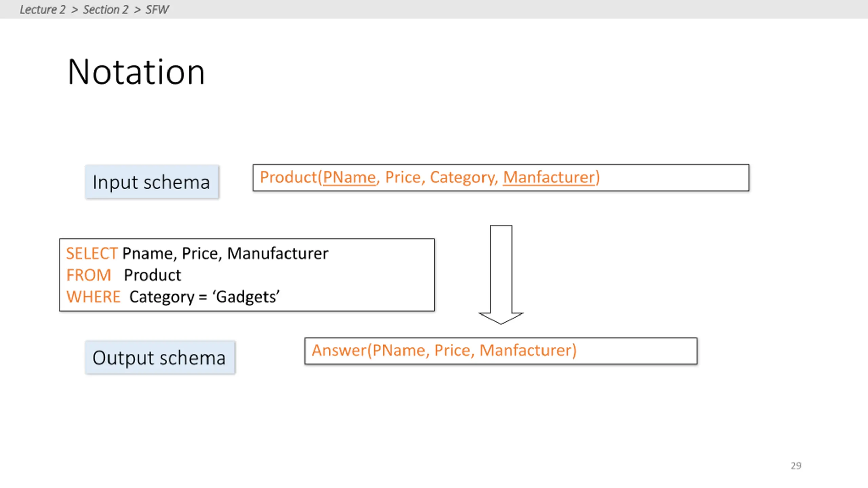Click the WHERE keyword in the query

click(x=94, y=297)
